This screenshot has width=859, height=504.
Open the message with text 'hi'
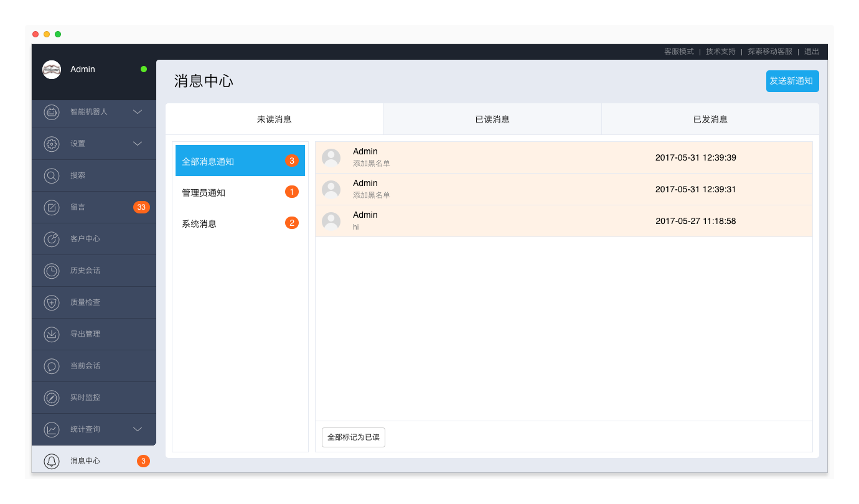[x=564, y=221]
